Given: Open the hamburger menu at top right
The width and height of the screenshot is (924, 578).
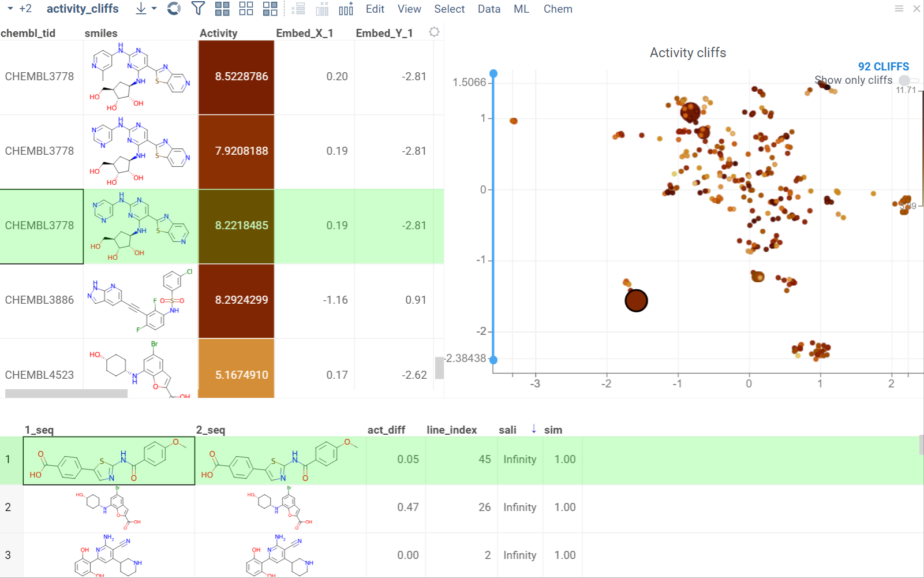Looking at the screenshot, I should pyautogui.click(x=899, y=9).
